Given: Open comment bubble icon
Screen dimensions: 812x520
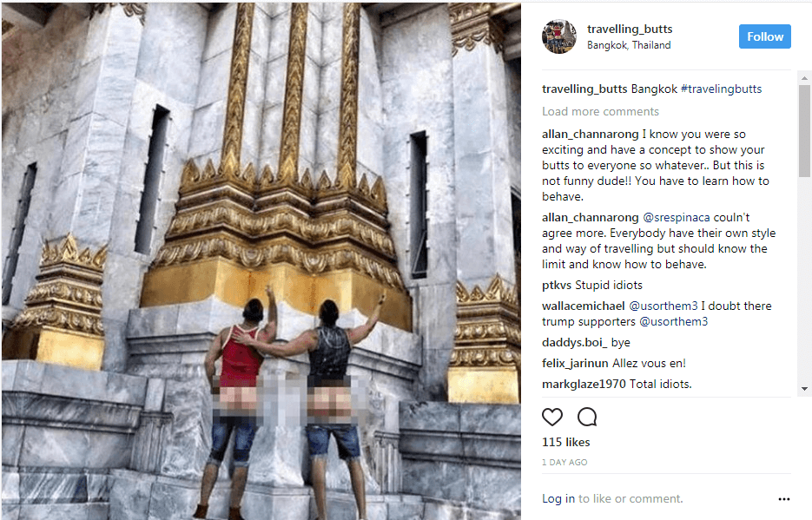Looking at the screenshot, I should click(587, 417).
